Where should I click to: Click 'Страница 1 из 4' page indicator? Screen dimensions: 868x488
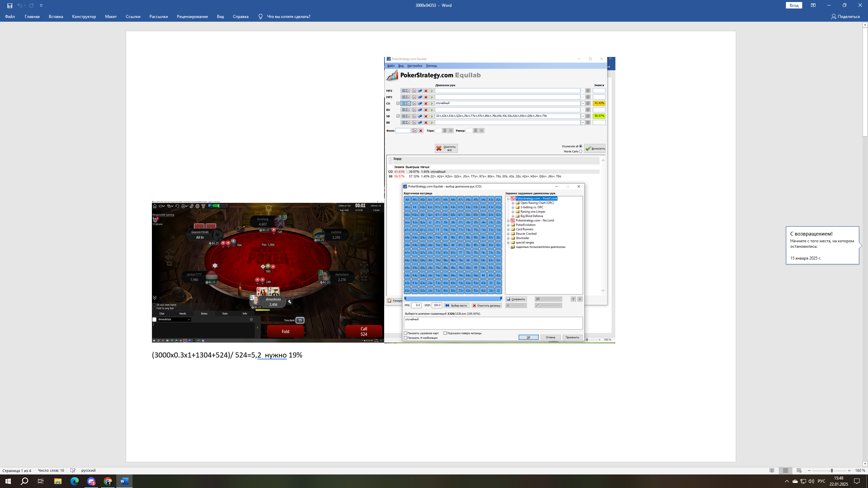(x=17, y=470)
